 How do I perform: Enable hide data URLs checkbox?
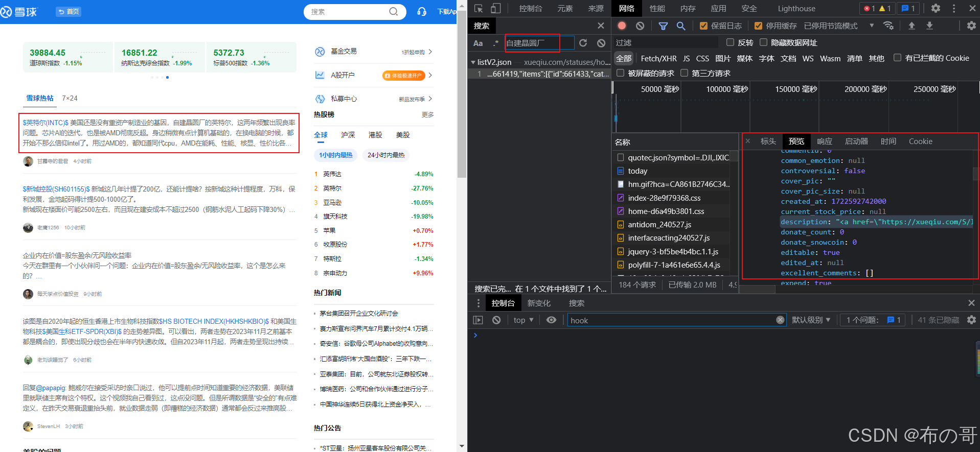click(763, 42)
